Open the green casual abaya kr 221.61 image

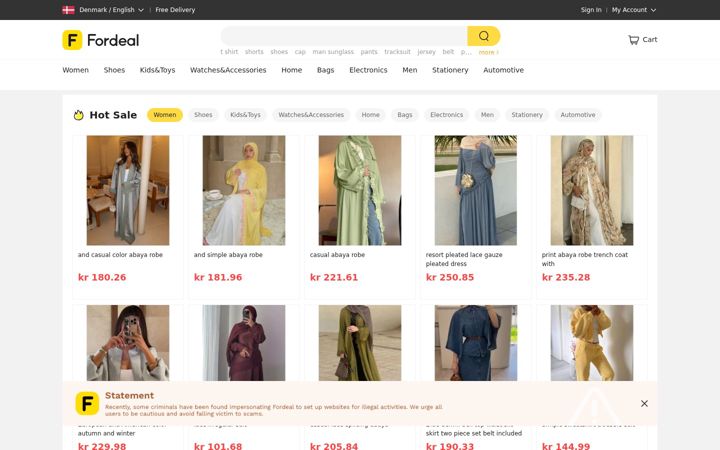tap(360, 190)
